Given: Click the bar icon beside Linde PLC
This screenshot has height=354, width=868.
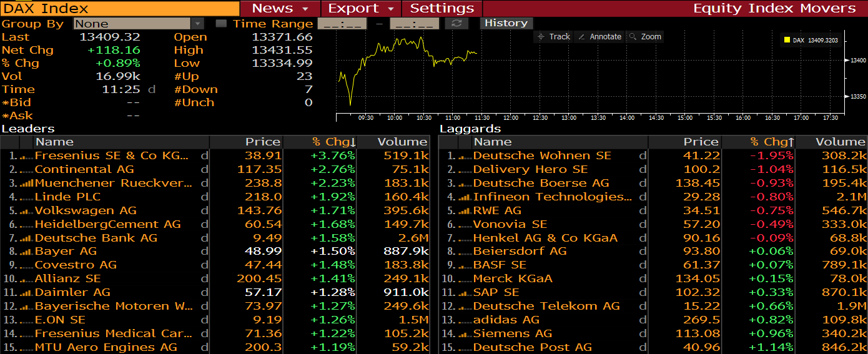Looking at the screenshot, I should (x=27, y=197).
